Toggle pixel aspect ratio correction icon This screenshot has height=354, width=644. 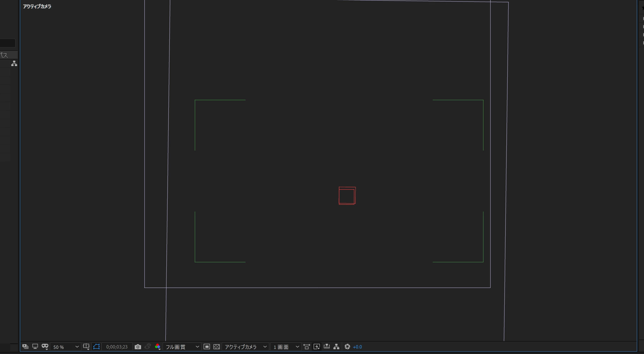pos(307,347)
